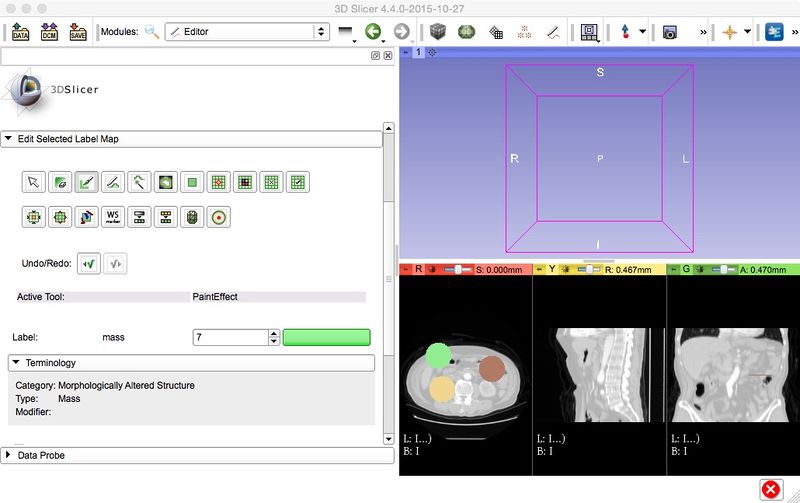Select the Rectangle Effect tool

click(x=192, y=182)
